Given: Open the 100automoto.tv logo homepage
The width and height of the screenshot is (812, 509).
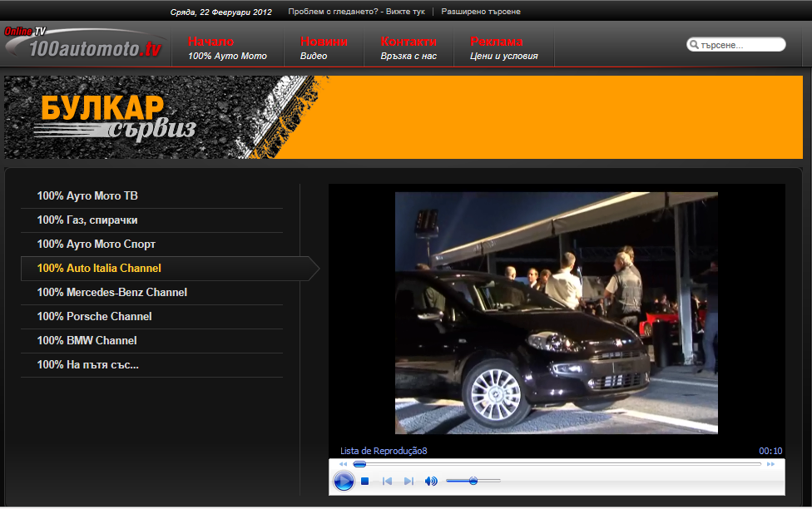Looking at the screenshot, I should tap(86, 43).
